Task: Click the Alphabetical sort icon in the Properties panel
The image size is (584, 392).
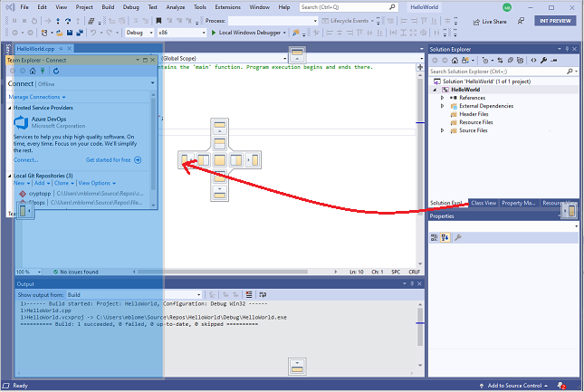Action: point(445,237)
